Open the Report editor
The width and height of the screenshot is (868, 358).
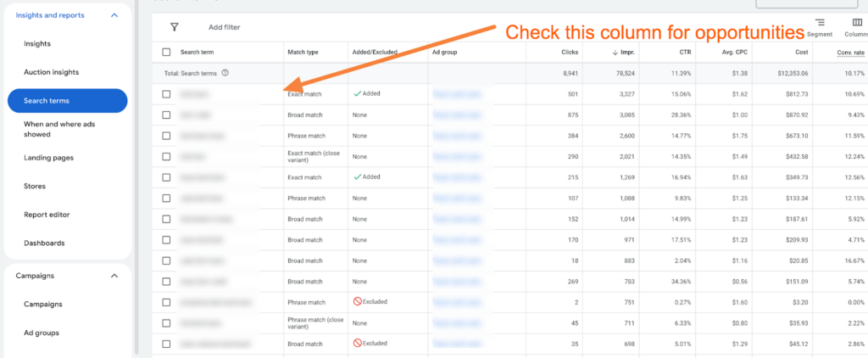coord(47,215)
